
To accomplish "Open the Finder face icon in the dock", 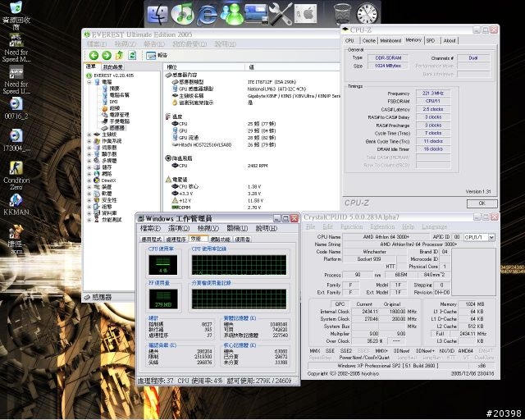I will [157, 15].
